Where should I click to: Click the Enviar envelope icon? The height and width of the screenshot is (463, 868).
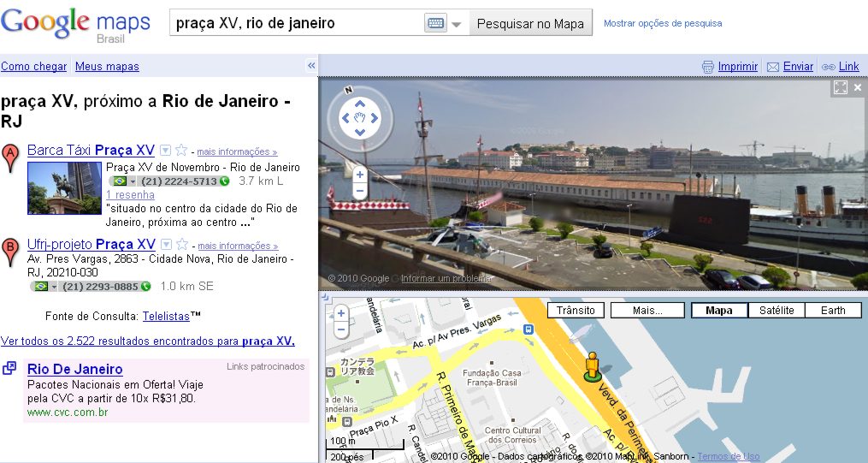[773, 67]
